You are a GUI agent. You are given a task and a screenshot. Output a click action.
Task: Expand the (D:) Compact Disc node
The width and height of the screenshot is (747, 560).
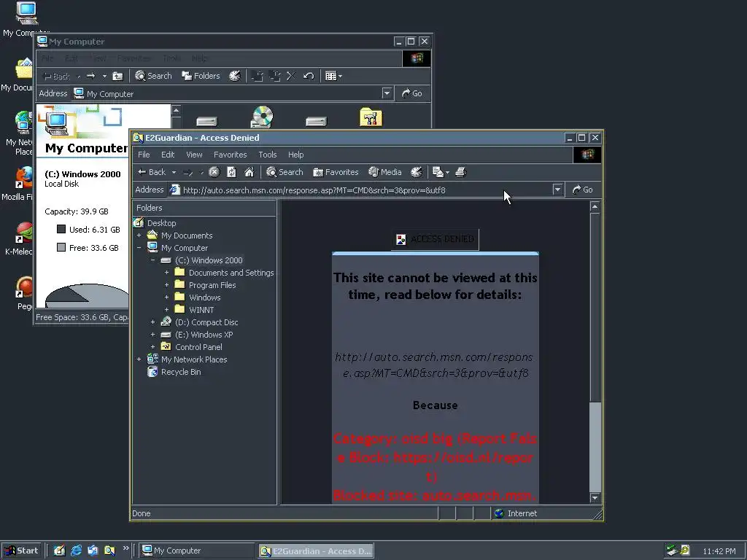pos(153,322)
